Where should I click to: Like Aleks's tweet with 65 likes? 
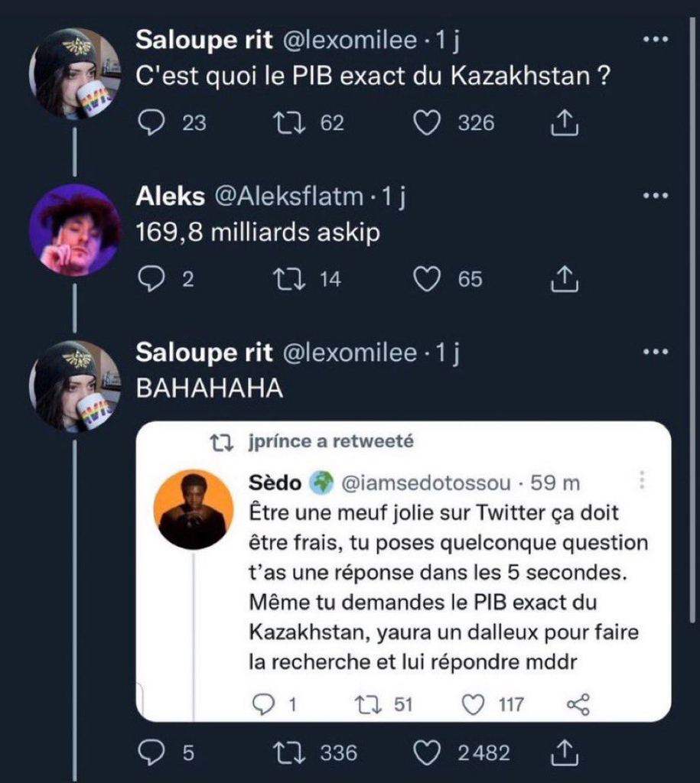tap(425, 280)
